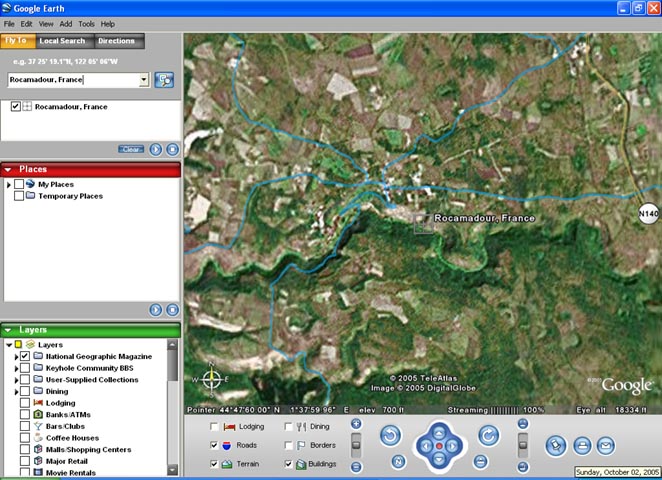The width and height of the screenshot is (662, 480).
Task: Open the Fly To address history dropdown
Action: coord(144,79)
